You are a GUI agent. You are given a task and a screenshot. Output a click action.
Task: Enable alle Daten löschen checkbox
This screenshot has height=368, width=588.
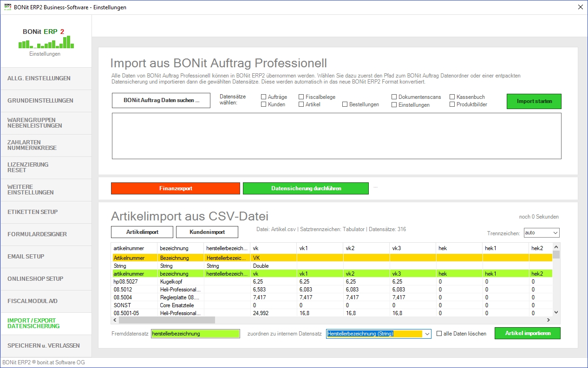point(439,334)
